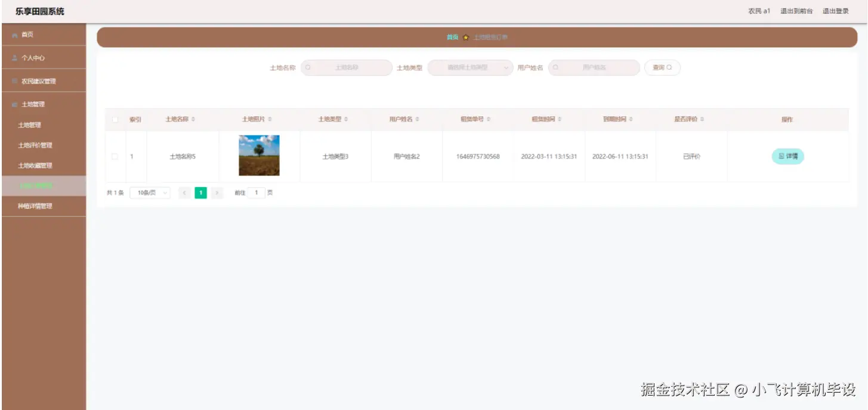Click the cell 用户姓名2

coord(407,157)
